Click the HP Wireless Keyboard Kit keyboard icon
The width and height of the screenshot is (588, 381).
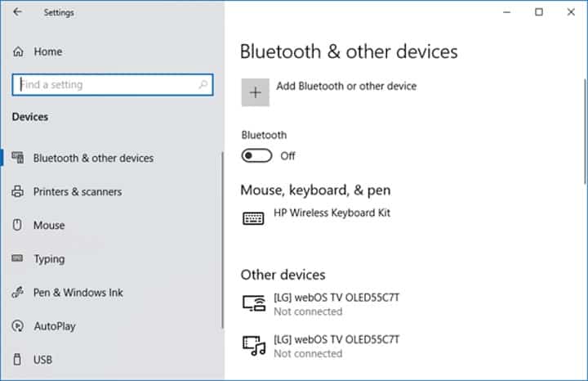point(253,218)
